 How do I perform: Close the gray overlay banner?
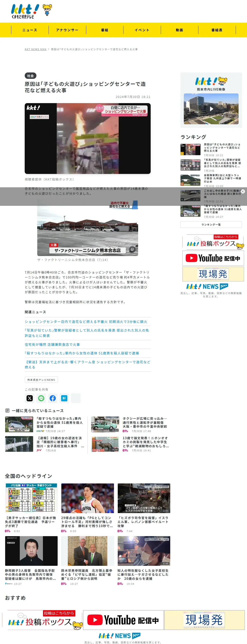pos(243,191)
